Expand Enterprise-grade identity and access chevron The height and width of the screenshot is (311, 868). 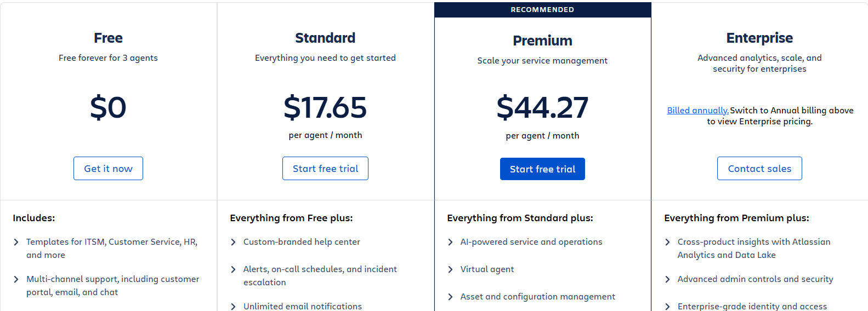coord(667,307)
